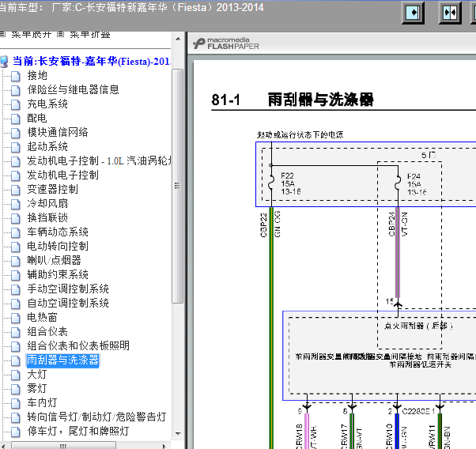The height and width of the screenshot is (449, 476).
Task: Select 电热窗 entry
Action: click(x=42, y=317)
